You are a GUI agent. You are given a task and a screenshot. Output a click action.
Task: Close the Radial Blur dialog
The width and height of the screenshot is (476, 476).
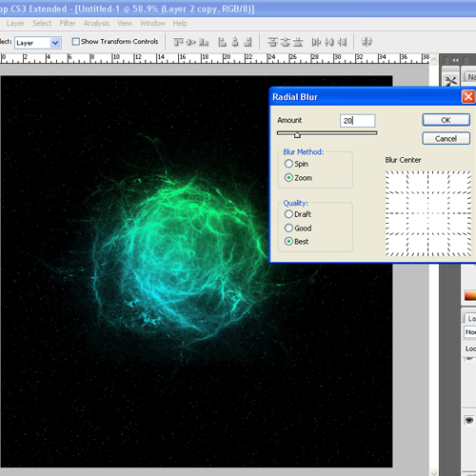468,97
